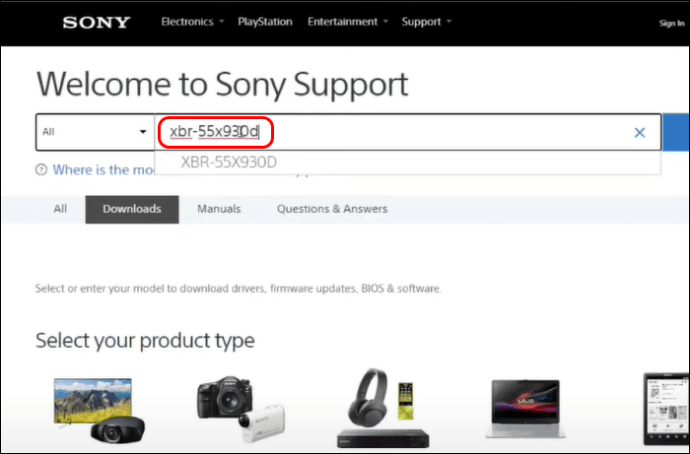Select the cameras product type image
Image resolution: width=690 pixels, height=454 pixels.
click(x=241, y=409)
